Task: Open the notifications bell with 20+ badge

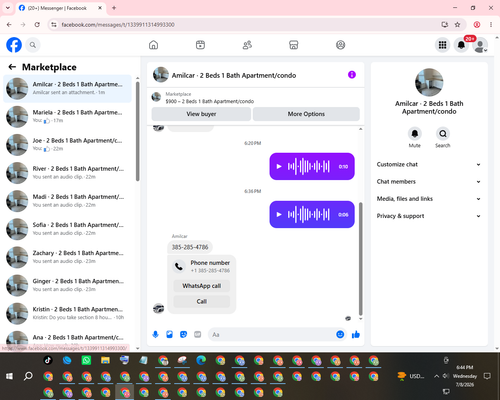Action: 461,45
